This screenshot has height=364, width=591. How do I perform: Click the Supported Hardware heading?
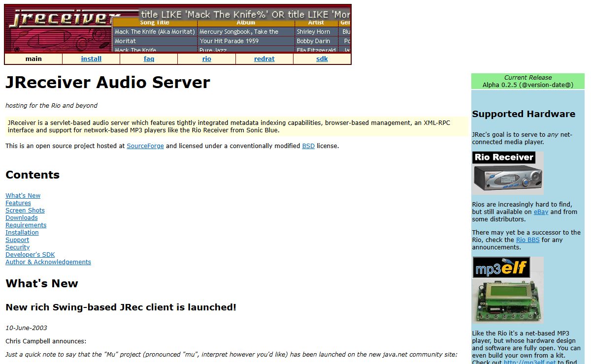click(x=524, y=114)
